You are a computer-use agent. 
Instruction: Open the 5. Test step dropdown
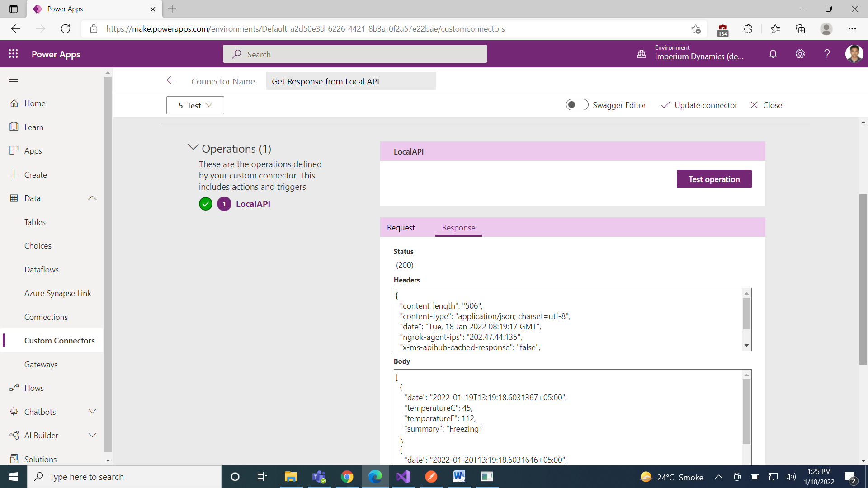tap(195, 105)
